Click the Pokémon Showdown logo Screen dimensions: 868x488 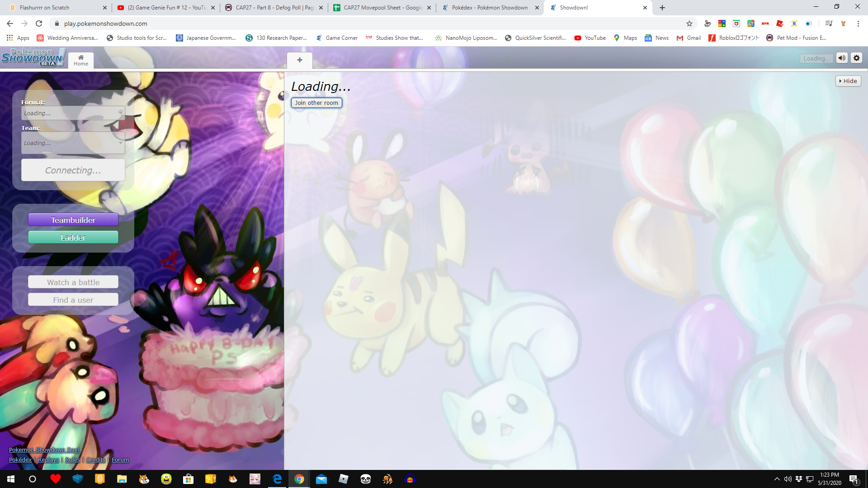pyautogui.click(x=33, y=58)
